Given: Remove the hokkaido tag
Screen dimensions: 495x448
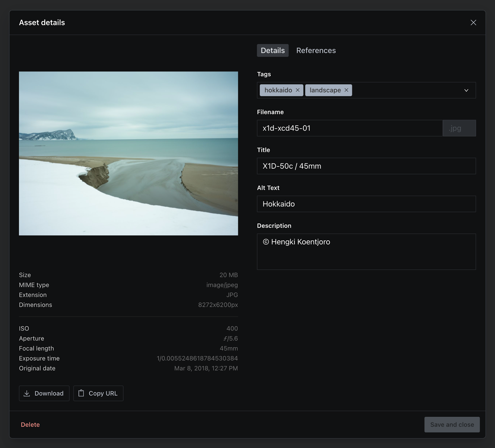Looking at the screenshot, I should coord(297,90).
